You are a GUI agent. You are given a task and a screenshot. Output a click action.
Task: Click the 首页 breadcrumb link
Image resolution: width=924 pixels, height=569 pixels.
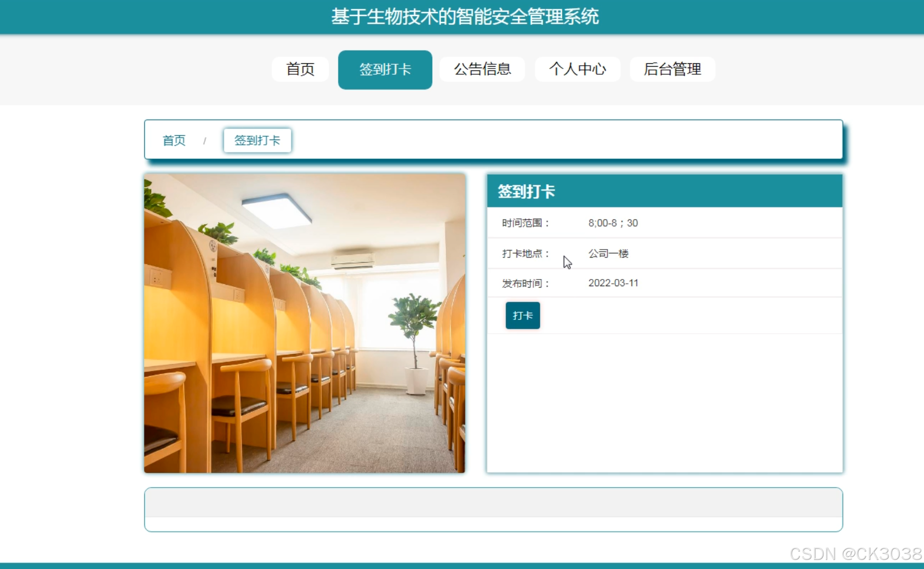click(x=173, y=140)
